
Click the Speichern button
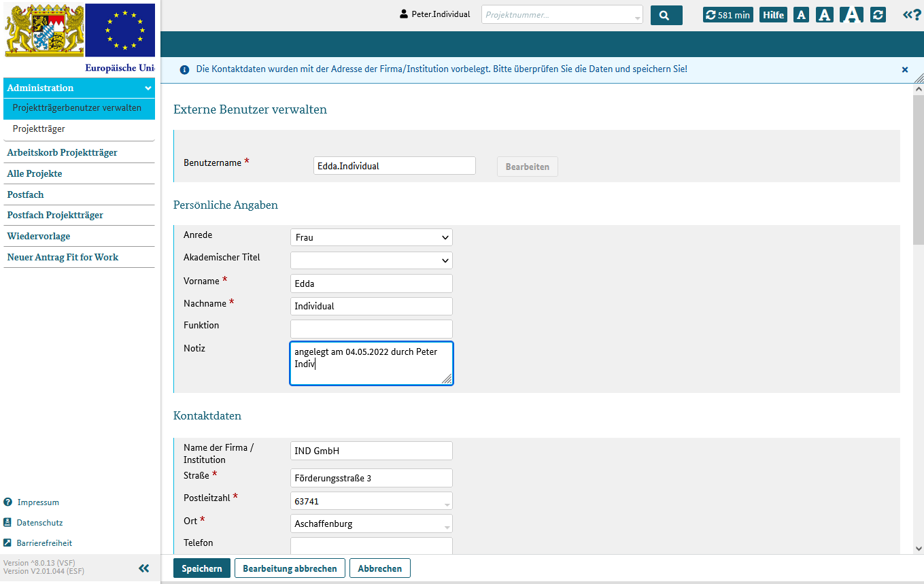(x=202, y=568)
